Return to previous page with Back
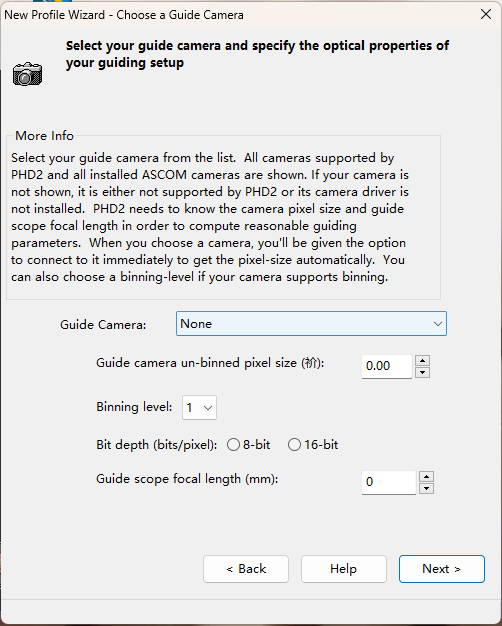The height and width of the screenshot is (626, 502). [246, 569]
